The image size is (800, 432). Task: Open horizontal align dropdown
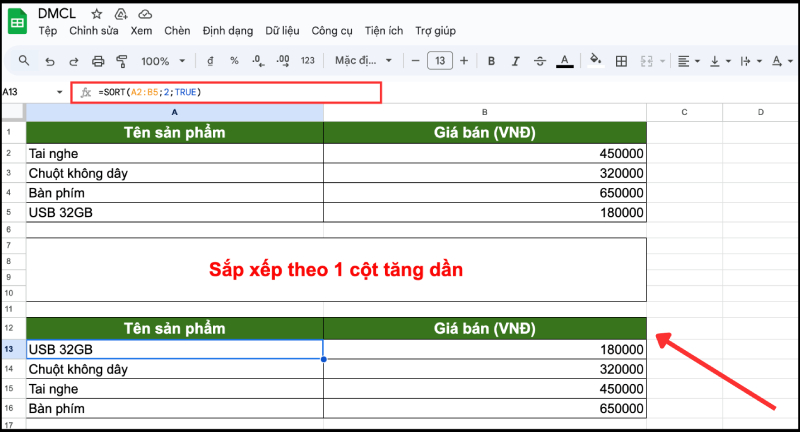tap(688, 61)
